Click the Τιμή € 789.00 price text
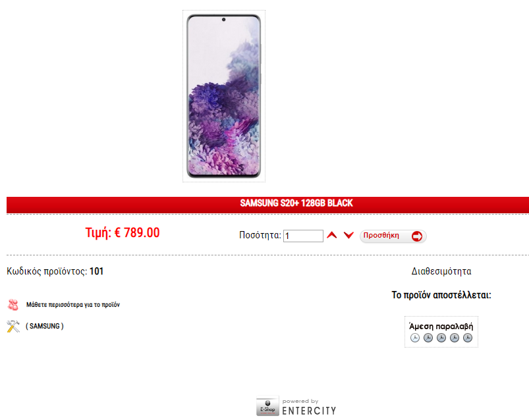The image size is (529, 420). [123, 233]
